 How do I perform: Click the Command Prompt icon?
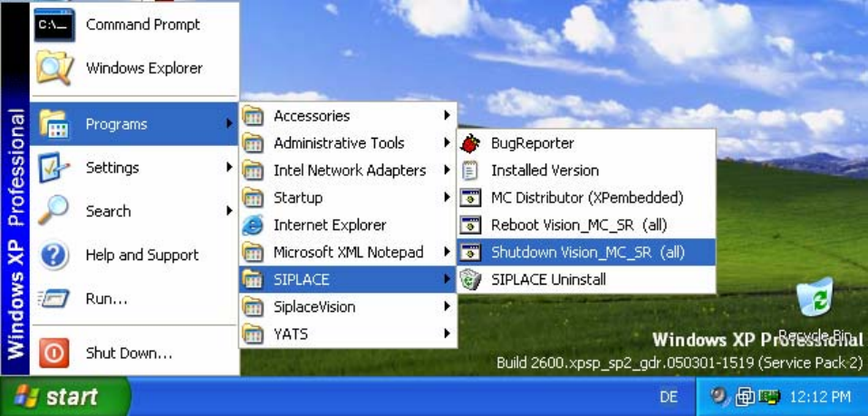[54, 25]
